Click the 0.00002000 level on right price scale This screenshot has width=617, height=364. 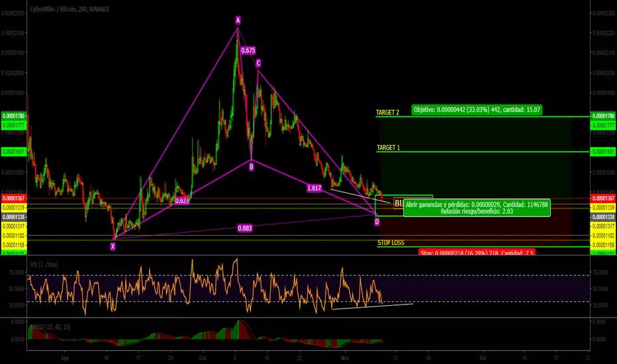[603, 73]
